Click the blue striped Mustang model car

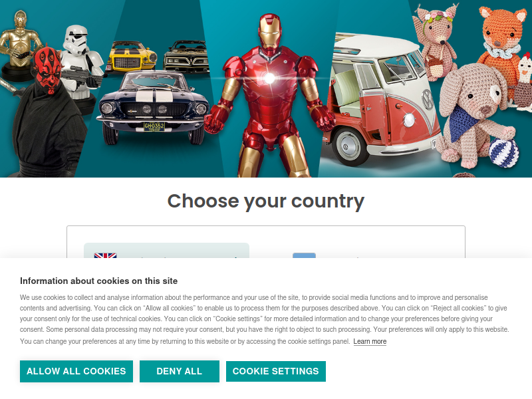153,107
